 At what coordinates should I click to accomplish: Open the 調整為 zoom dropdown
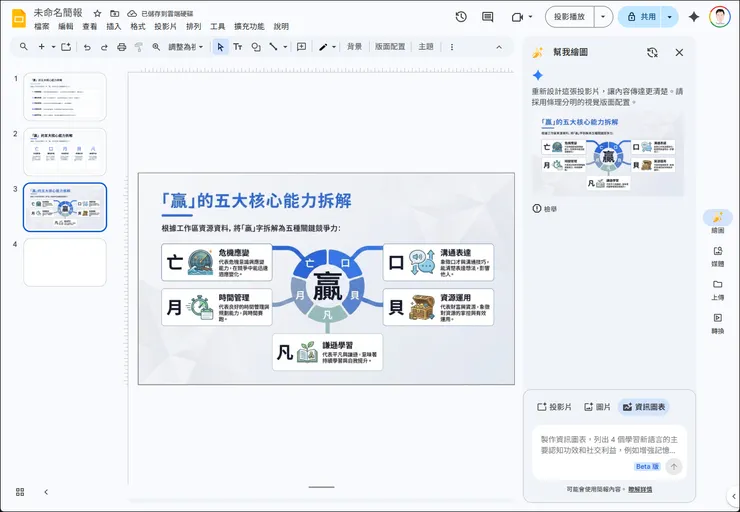pos(185,47)
